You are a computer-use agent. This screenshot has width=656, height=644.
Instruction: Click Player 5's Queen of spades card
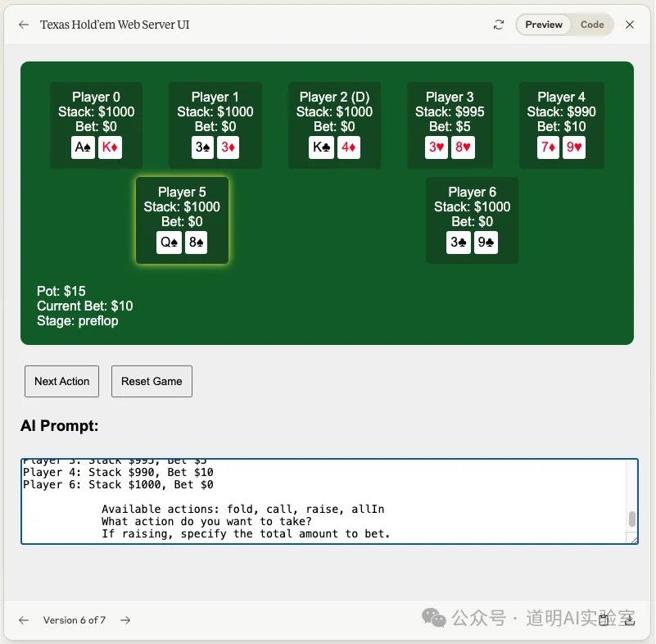(169, 243)
